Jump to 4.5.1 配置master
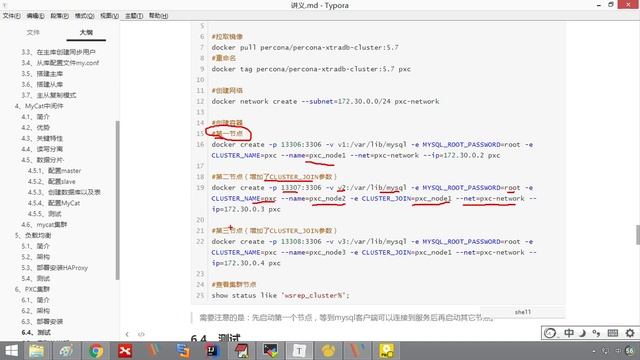 pyautogui.click(x=54, y=171)
